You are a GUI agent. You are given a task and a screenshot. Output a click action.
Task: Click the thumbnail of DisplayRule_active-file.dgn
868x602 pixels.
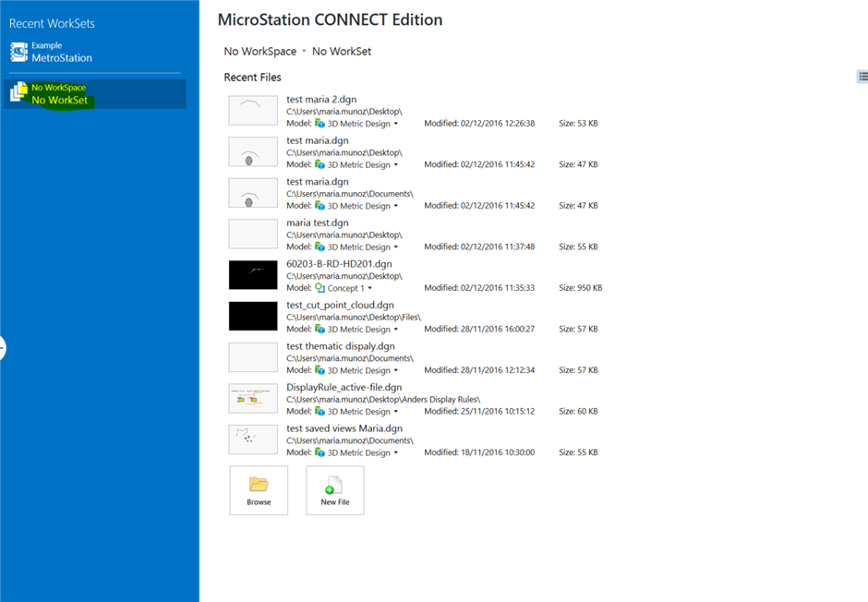pos(253,398)
